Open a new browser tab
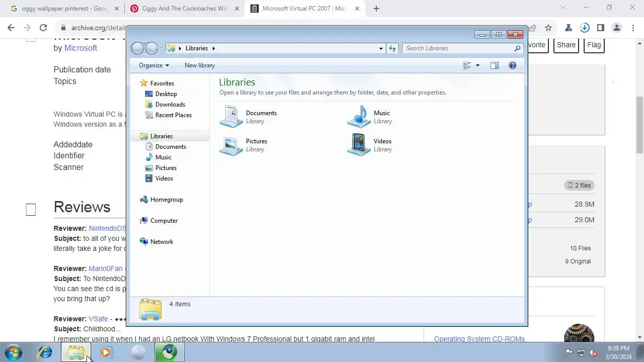 pos(376,9)
